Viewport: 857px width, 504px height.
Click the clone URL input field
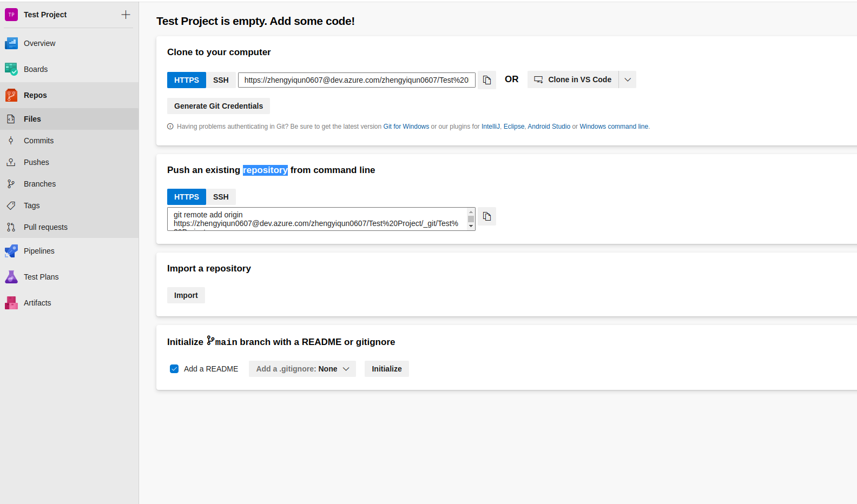[357, 80]
